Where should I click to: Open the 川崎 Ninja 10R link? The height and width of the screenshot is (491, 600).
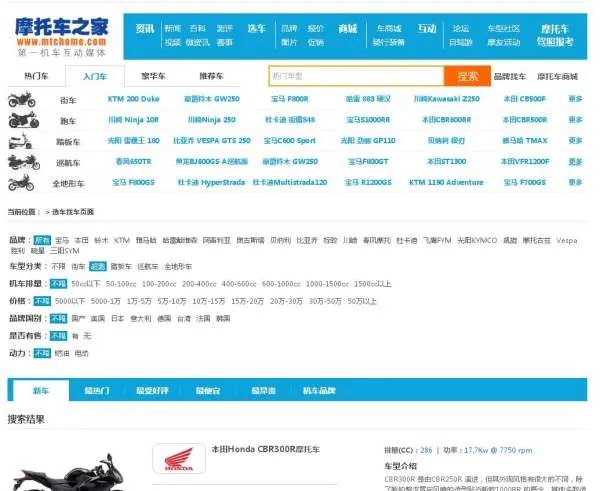click(134, 120)
